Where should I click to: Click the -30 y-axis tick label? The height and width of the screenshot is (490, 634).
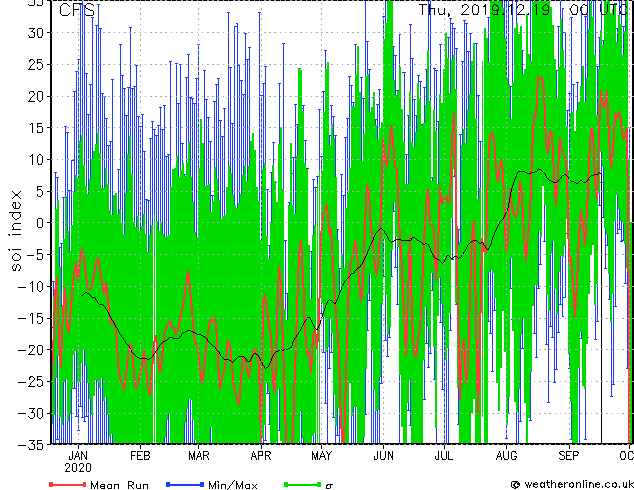(32, 413)
